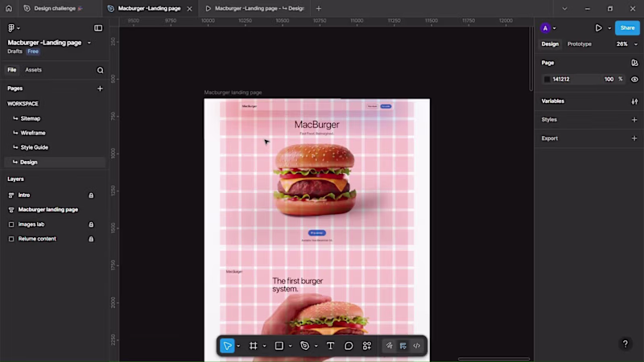Screen dimensions: 644x362
Task: Click the canvas horizontal scrollbar
Action: (x=493, y=359)
